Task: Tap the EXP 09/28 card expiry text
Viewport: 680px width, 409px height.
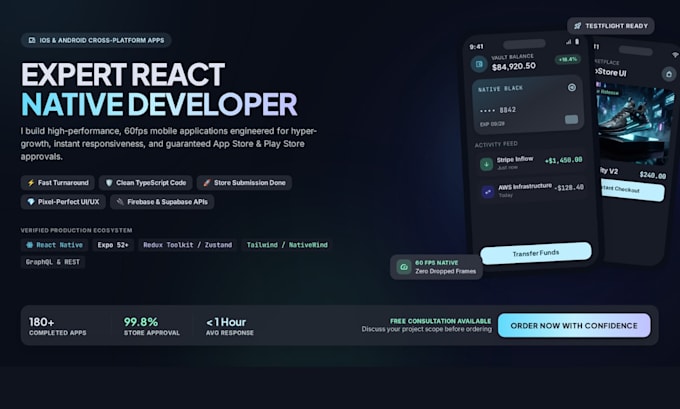Action: (492, 124)
